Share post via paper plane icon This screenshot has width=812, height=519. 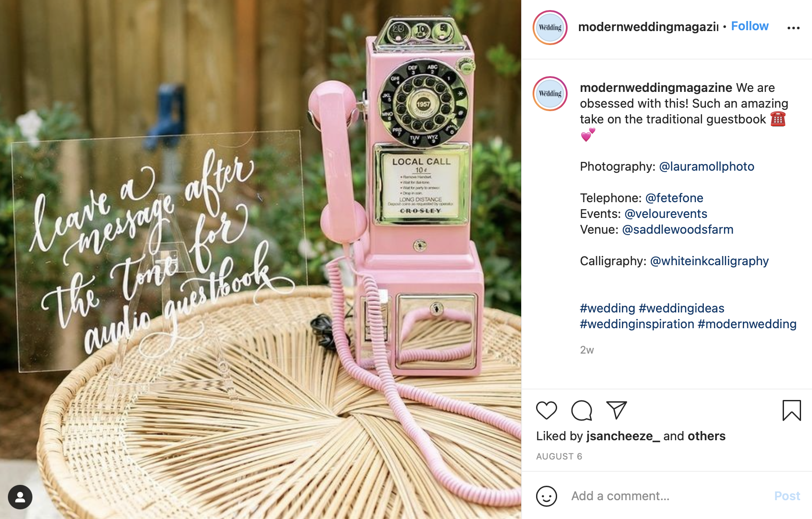coord(617,410)
